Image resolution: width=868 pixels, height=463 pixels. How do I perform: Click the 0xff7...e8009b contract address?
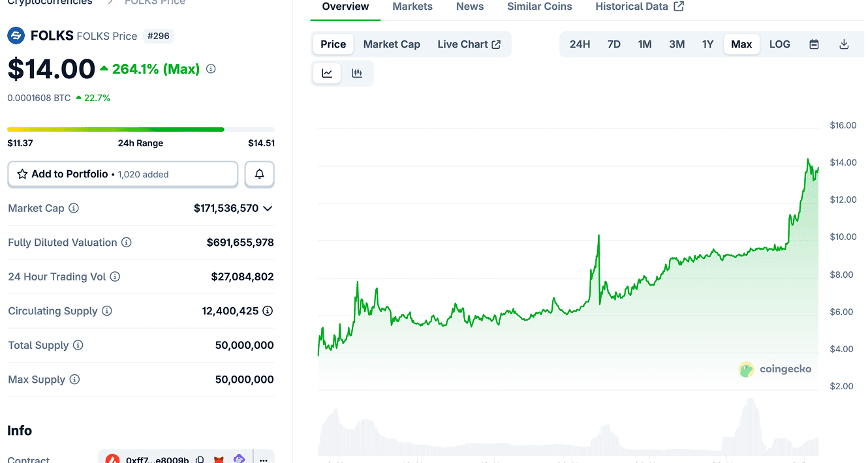(157, 460)
